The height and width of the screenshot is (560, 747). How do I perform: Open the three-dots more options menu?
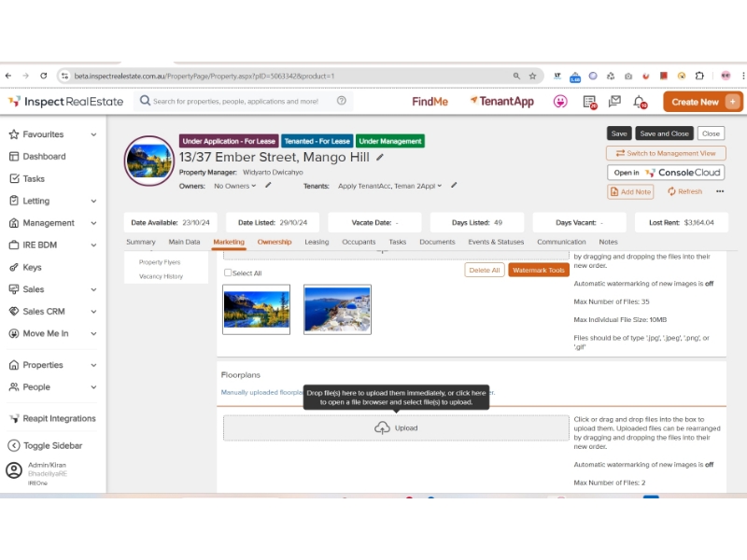[720, 191]
